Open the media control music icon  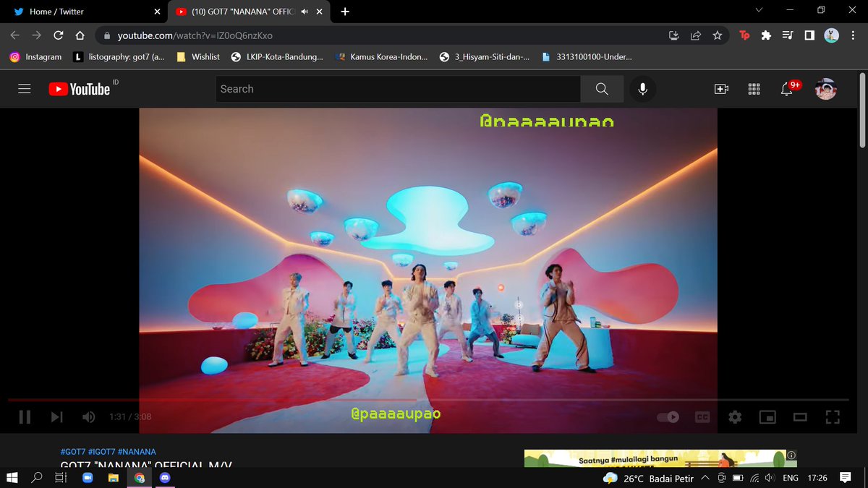pos(788,35)
